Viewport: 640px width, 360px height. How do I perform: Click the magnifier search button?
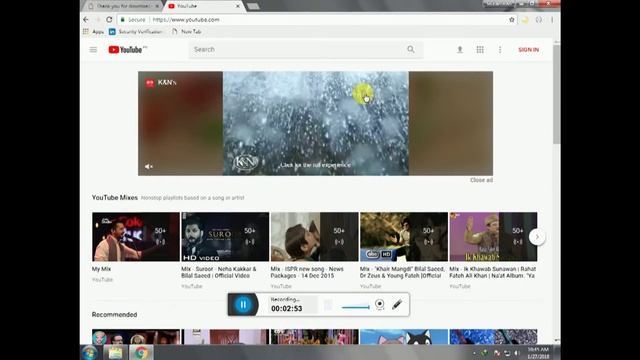[x=411, y=49]
